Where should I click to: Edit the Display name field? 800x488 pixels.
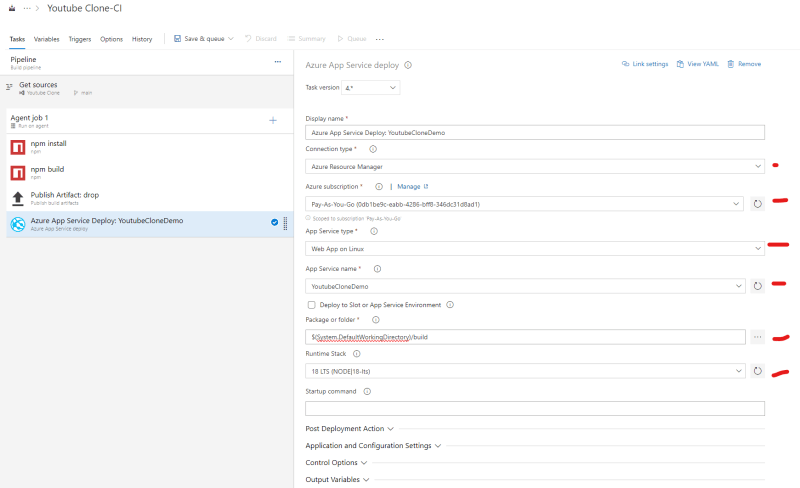click(x=535, y=133)
